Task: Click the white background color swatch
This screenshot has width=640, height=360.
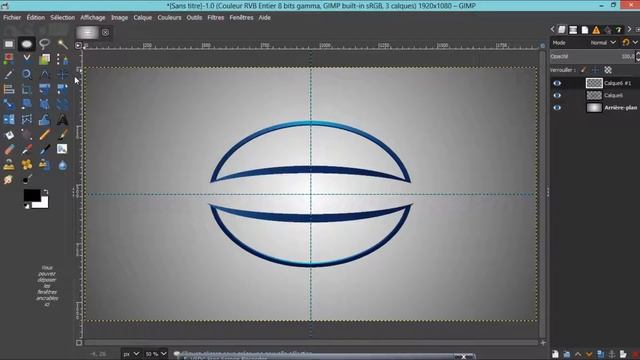Action: coord(43,203)
